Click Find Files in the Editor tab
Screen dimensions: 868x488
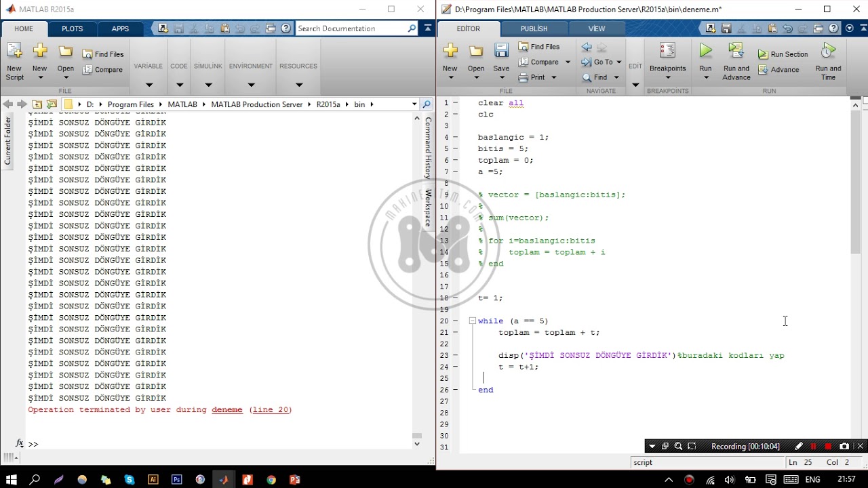click(x=539, y=47)
